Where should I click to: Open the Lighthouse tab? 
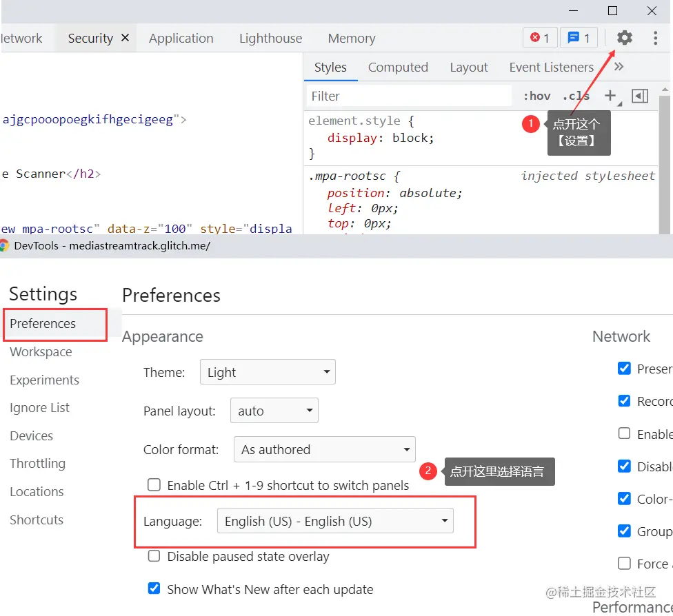tap(270, 38)
